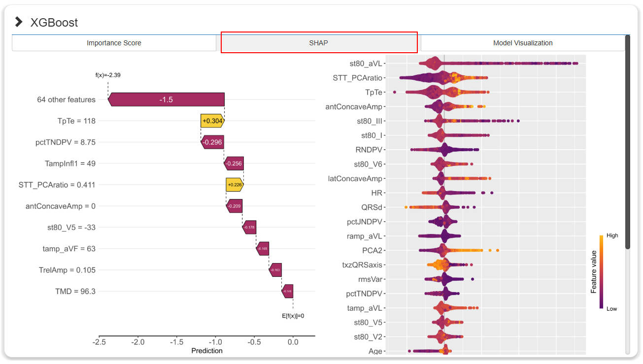Click the XGBoost section title
Viewport: 643px width, 364px height.
(54, 23)
